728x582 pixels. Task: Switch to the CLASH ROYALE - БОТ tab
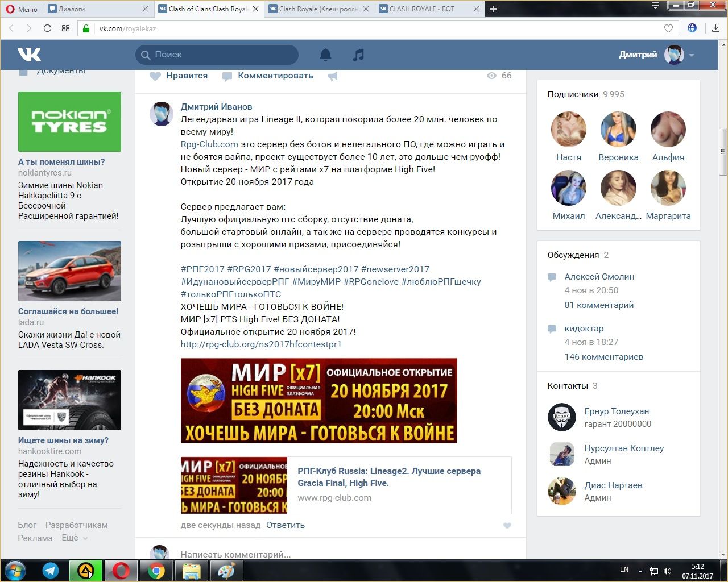coord(423,9)
